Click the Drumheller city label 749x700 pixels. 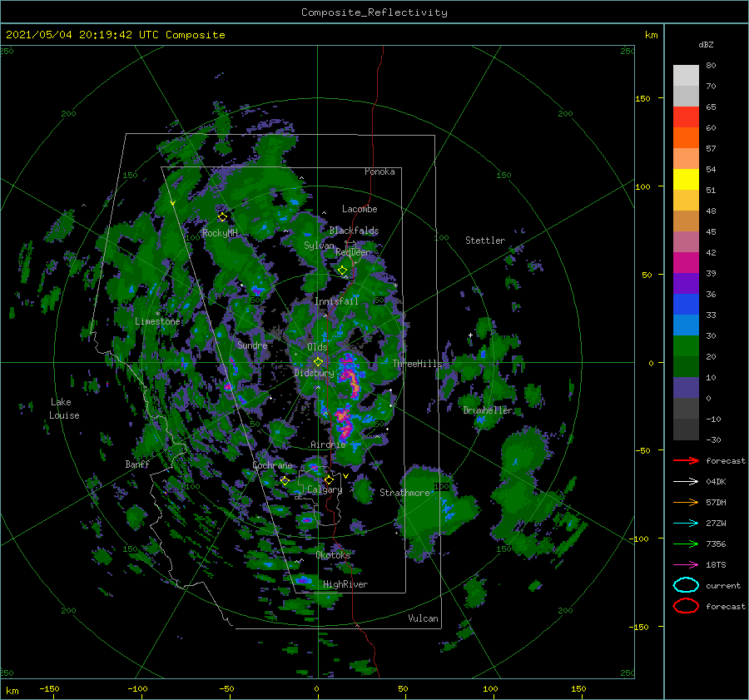point(488,410)
